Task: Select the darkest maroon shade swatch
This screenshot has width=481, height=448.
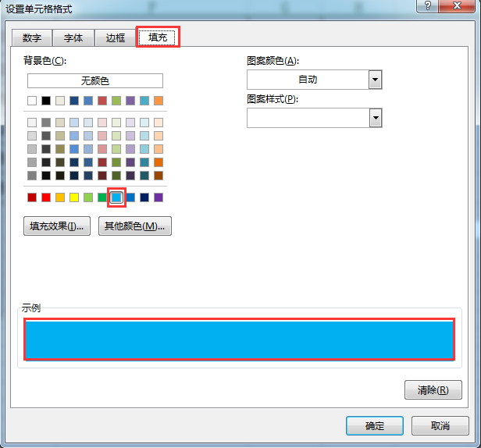Action: 102,176
